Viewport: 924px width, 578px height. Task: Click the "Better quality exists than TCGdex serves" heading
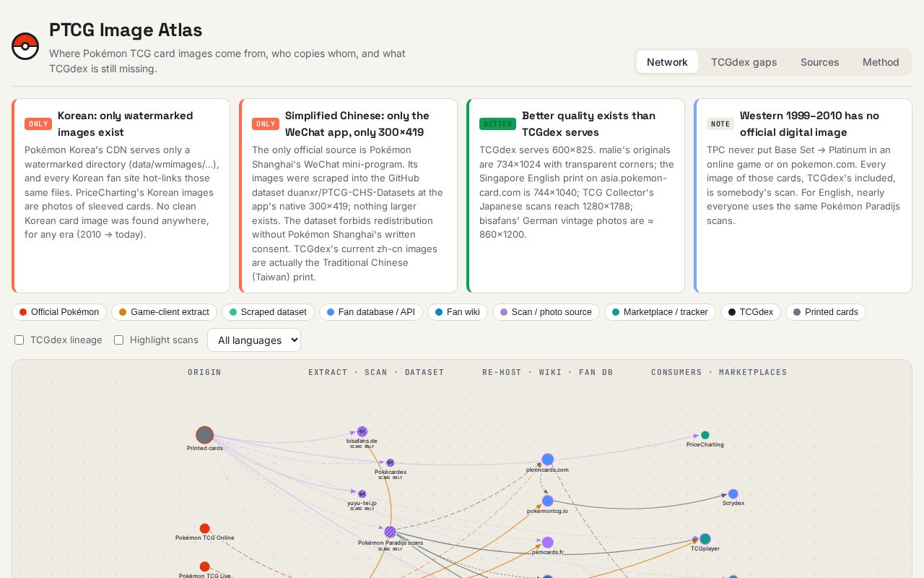pyautogui.click(x=589, y=124)
